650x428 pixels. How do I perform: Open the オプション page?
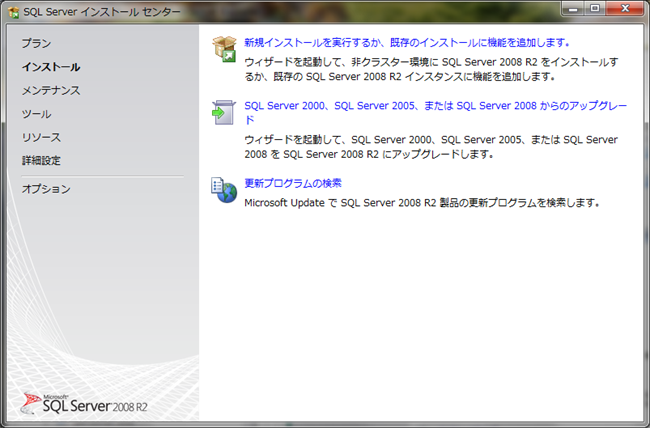click(x=46, y=189)
